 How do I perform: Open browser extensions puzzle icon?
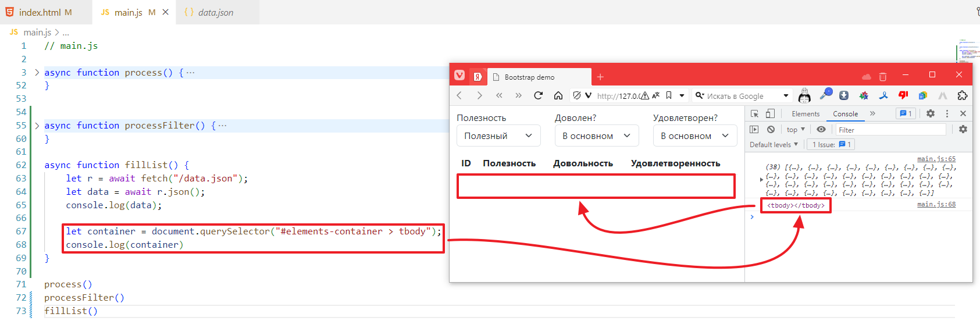click(962, 95)
